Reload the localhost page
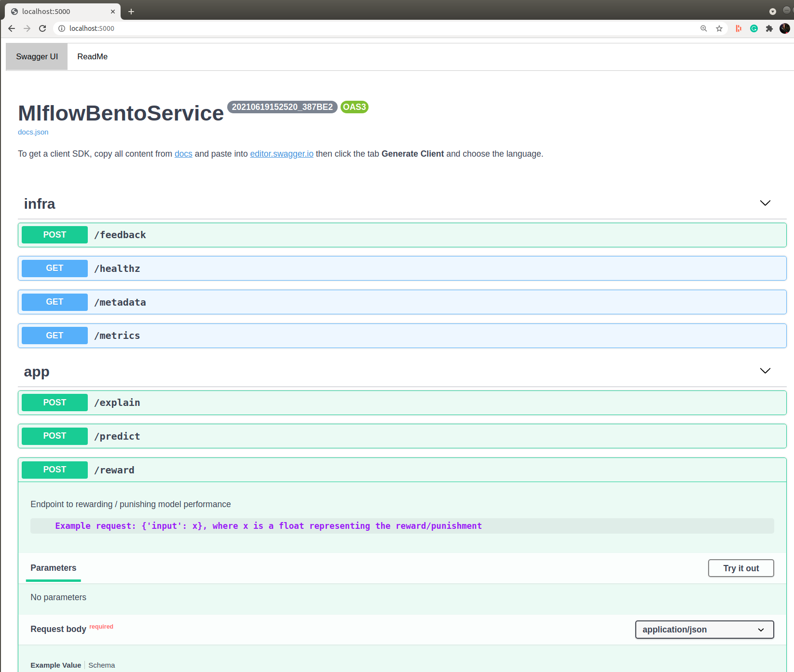 click(42, 28)
